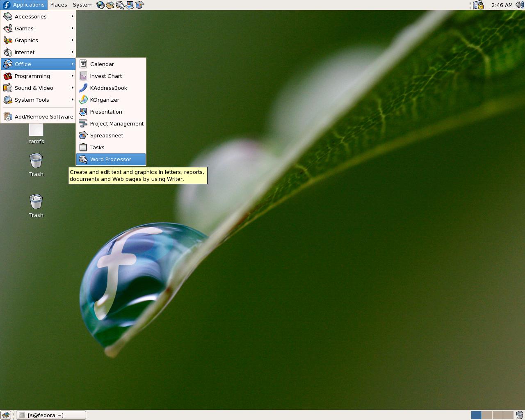The height and width of the screenshot is (420, 525).
Task: Expand the Graphics submenu
Action: [38, 40]
